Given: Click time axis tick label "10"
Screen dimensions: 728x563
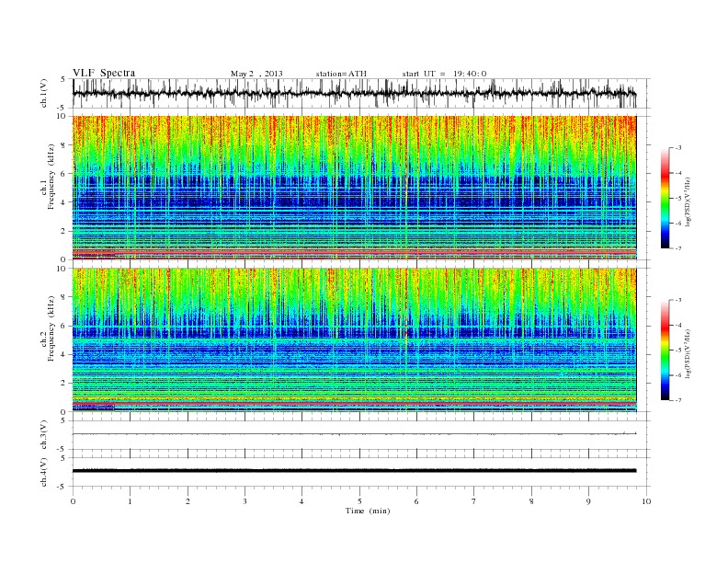Looking at the screenshot, I should [x=646, y=501].
